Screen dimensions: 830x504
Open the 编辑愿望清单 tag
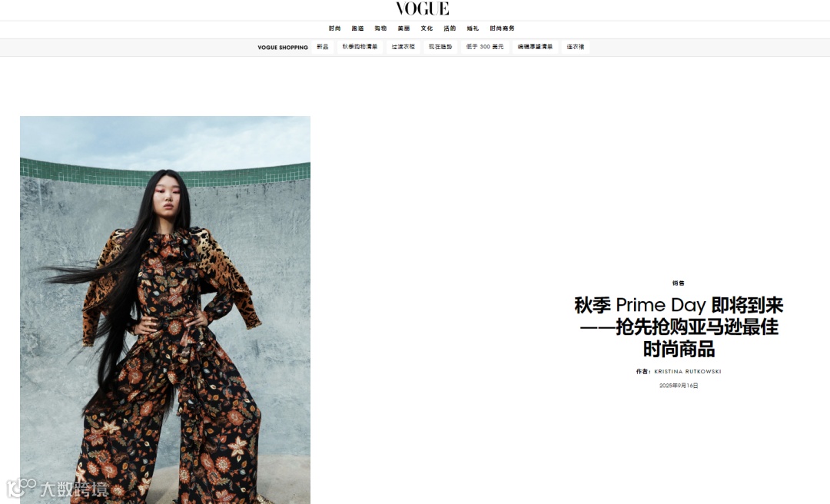click(x=535, y=47)
